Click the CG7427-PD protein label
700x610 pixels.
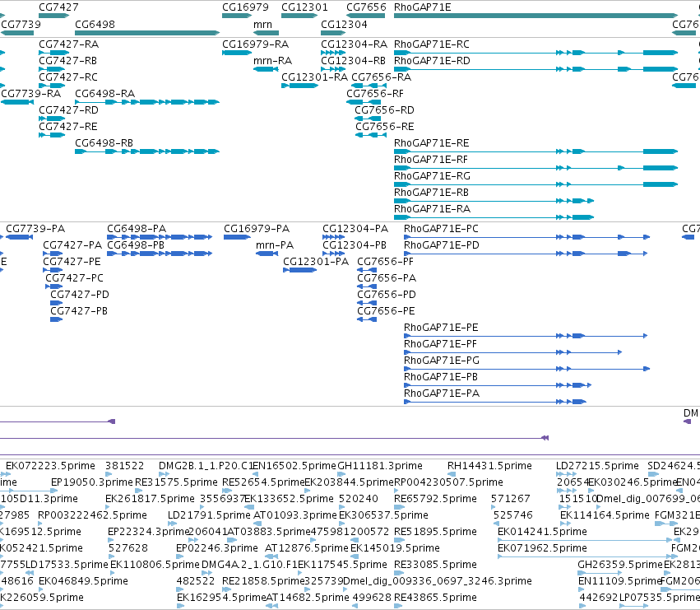(x=80, y=295)
